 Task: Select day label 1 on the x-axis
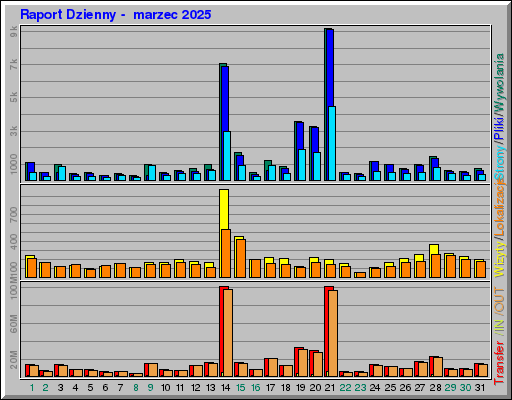(x=32, y=388)
